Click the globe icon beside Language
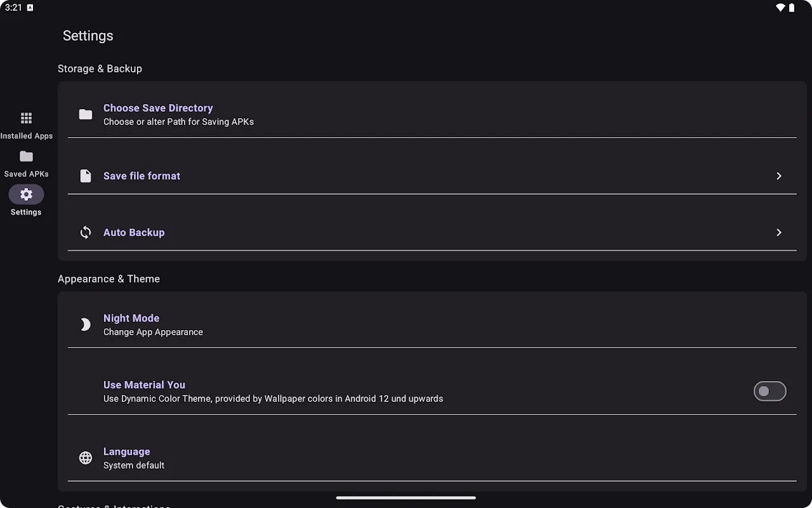 (86, 458)
